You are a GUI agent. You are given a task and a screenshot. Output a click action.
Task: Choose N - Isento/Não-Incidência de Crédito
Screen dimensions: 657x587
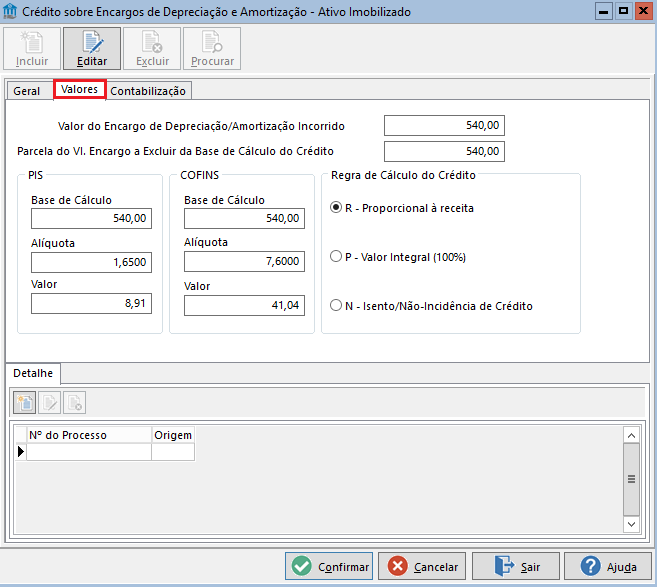(431, 306)
